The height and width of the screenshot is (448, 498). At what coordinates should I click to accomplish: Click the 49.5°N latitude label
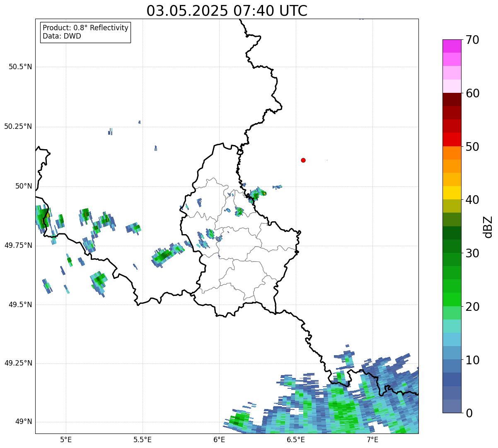(x=20, y=305)
